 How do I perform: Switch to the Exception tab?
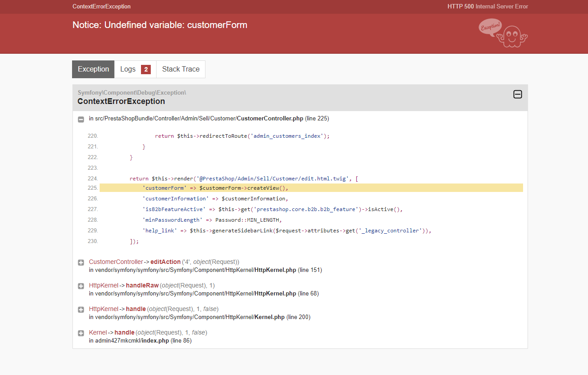coord(93,69)
